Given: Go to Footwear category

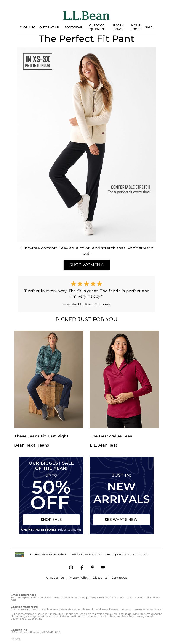Looking at the screenshot, I should pyautogui.click(x=73, y=27).
